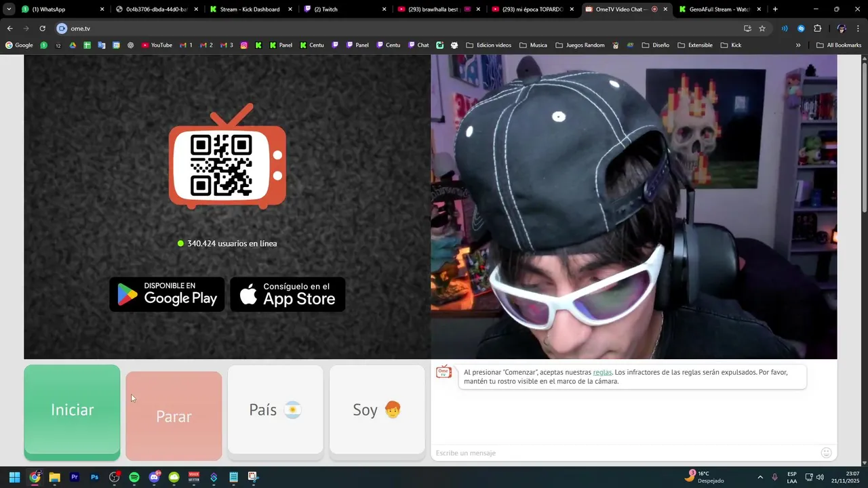This screenshot has width=868, height=488.
Task: Open File Explorer from the taskbar
Action: point(54,477)
